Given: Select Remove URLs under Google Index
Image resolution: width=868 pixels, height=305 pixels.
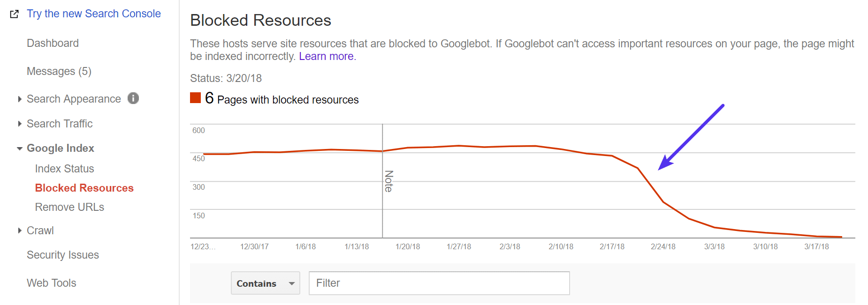Looking at the screenshot, I should tap(69, 207).
